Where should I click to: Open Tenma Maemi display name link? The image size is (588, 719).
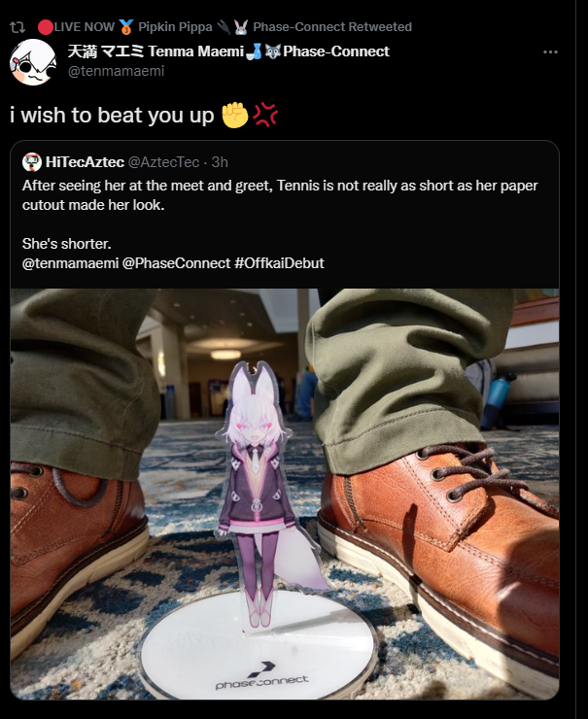click(228, 51)
